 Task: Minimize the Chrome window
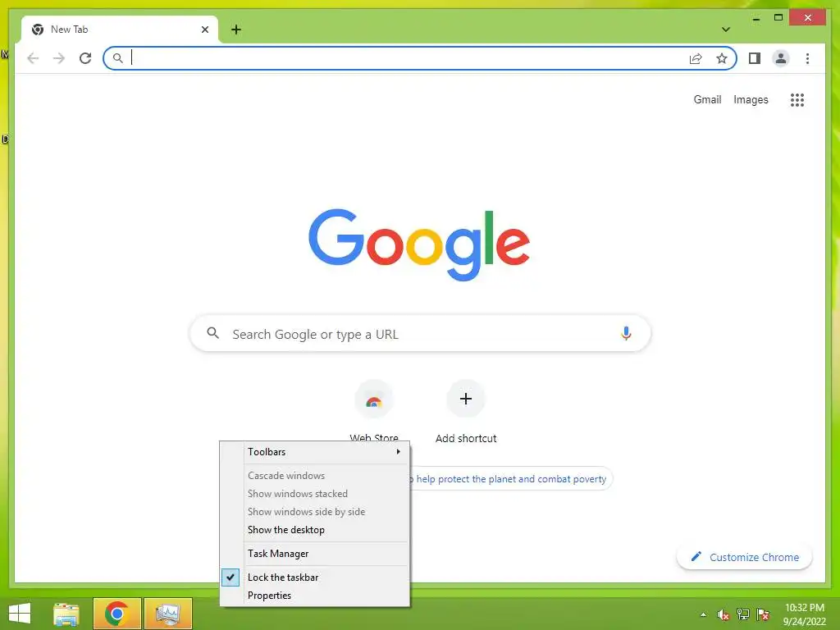click(x=756, y=18)
